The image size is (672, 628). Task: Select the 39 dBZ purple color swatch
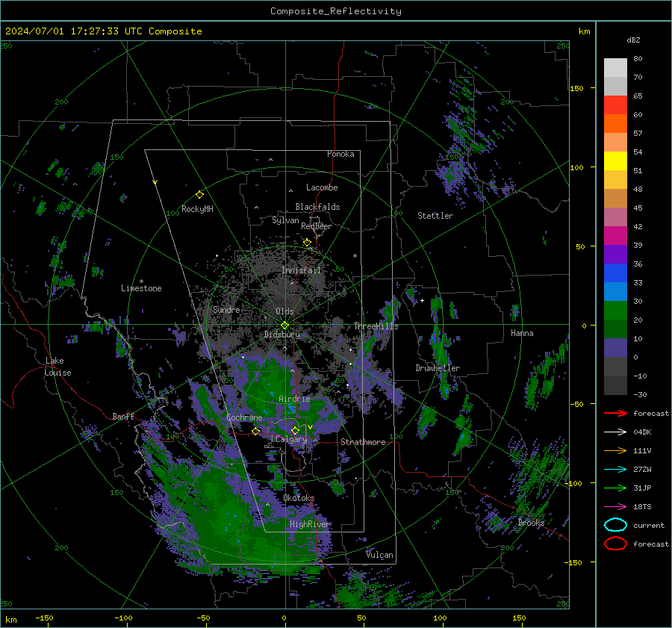point(615,254)
